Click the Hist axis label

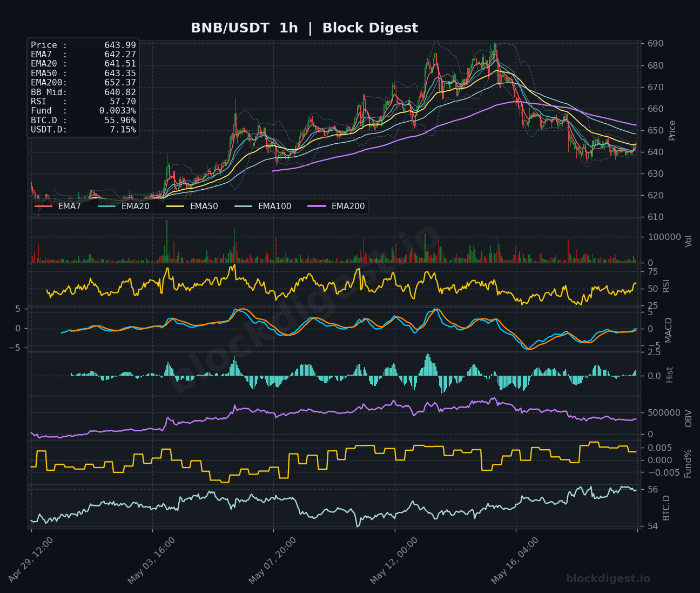pyautogui.click(x=669, y=375)
